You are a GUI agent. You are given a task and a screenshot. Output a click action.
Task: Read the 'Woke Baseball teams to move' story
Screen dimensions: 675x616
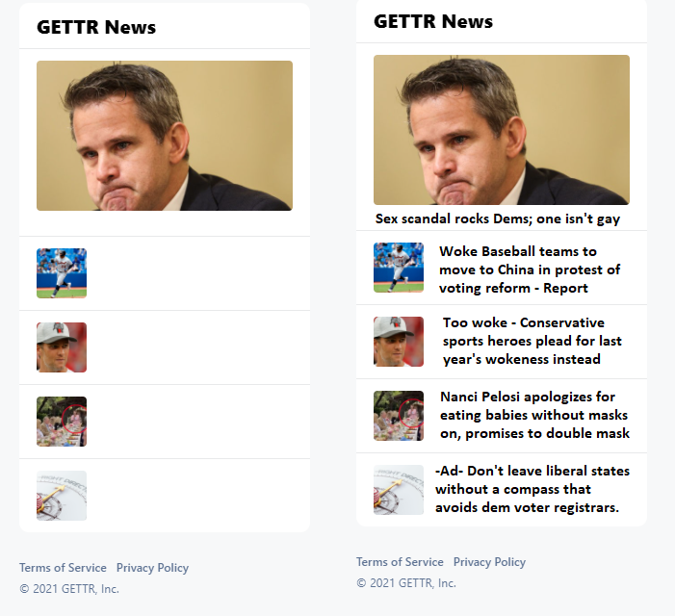tap(530, 269)
